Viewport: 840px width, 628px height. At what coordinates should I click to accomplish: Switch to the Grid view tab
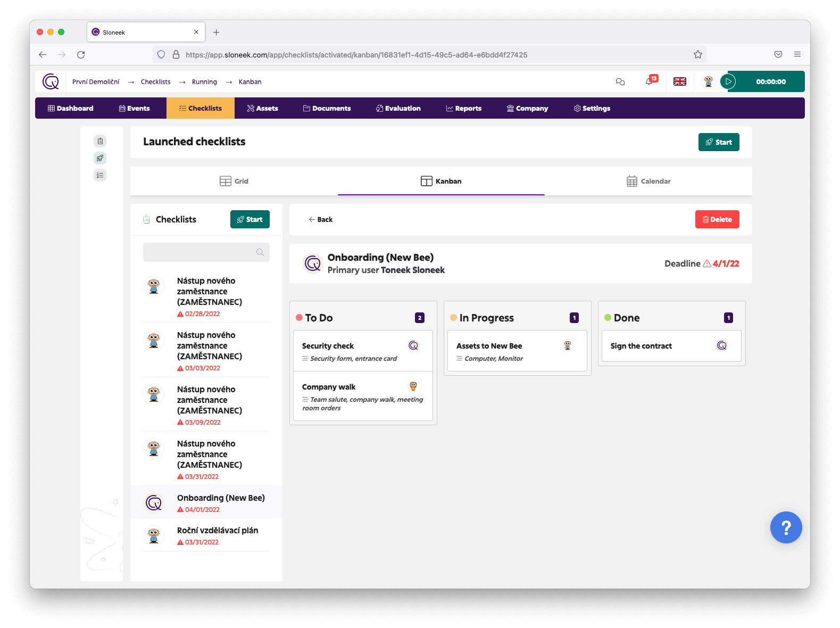[x=234, y=181]
